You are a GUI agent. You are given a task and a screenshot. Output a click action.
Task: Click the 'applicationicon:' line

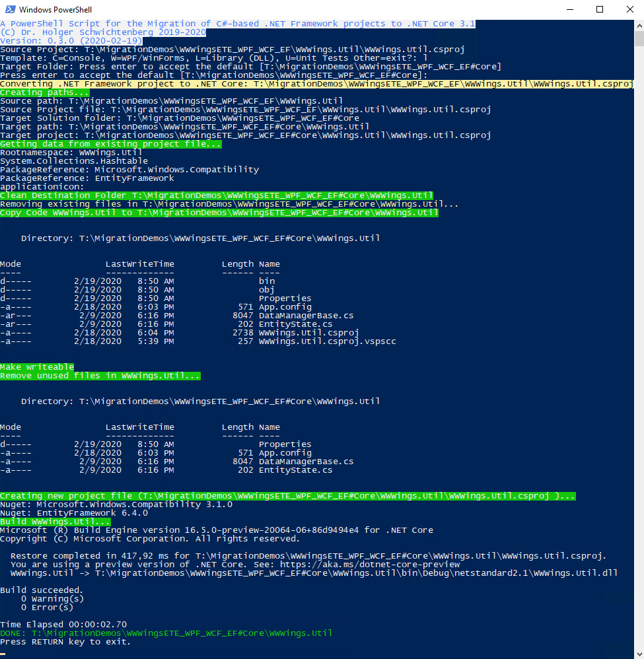tap(42, 187)
